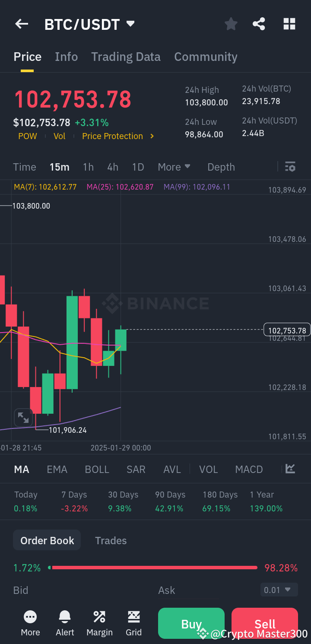The image size is (311, 644).
Task: Tap the MA(7) value 102,612.77
Action: (x=45, y=187)
